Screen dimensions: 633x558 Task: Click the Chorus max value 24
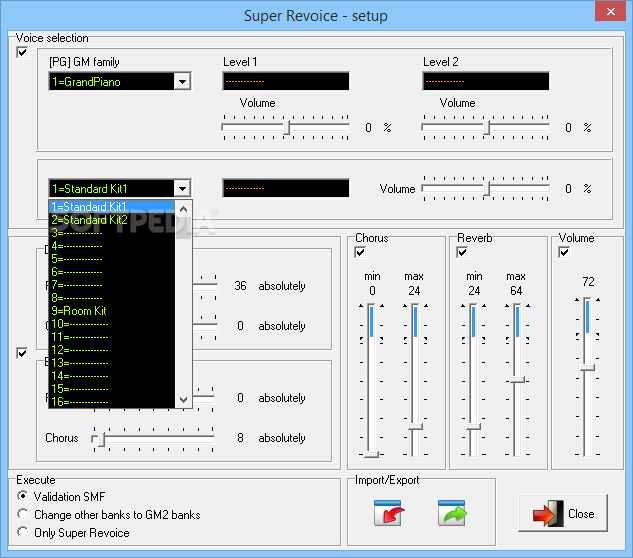pyautogui.click(x=414, y=291)
